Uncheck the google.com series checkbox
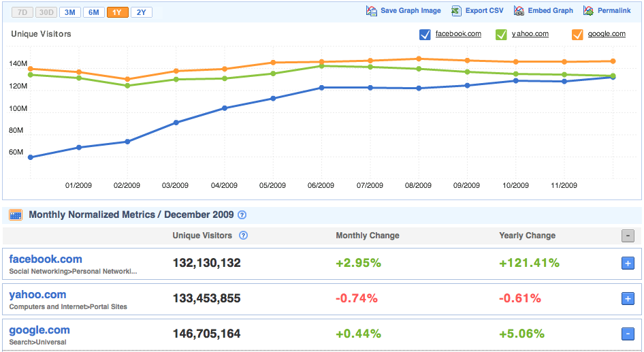 pos(577,35)
